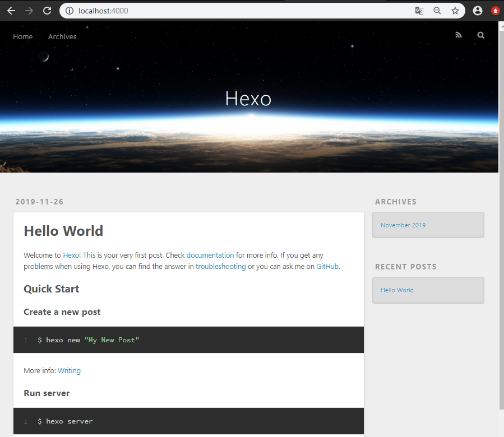
Task: Click the Hexo site title
Action: click(x=248, y=99)
